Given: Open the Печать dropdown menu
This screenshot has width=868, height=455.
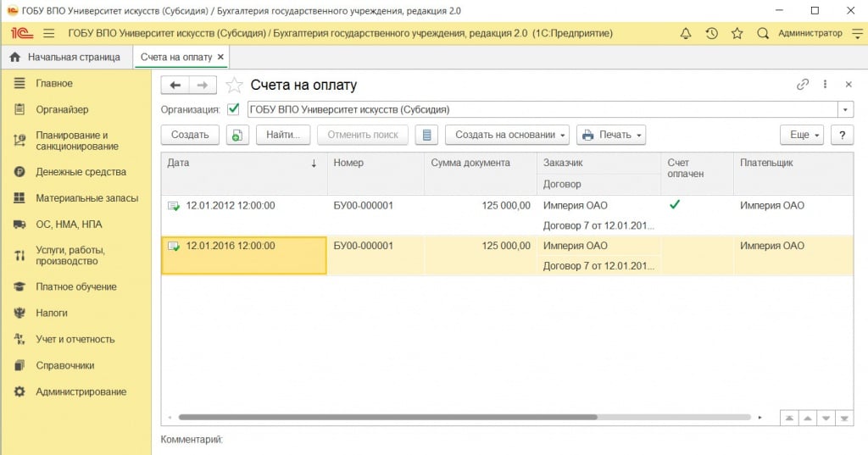Looking at the screenshot, I should click(610, 135).
